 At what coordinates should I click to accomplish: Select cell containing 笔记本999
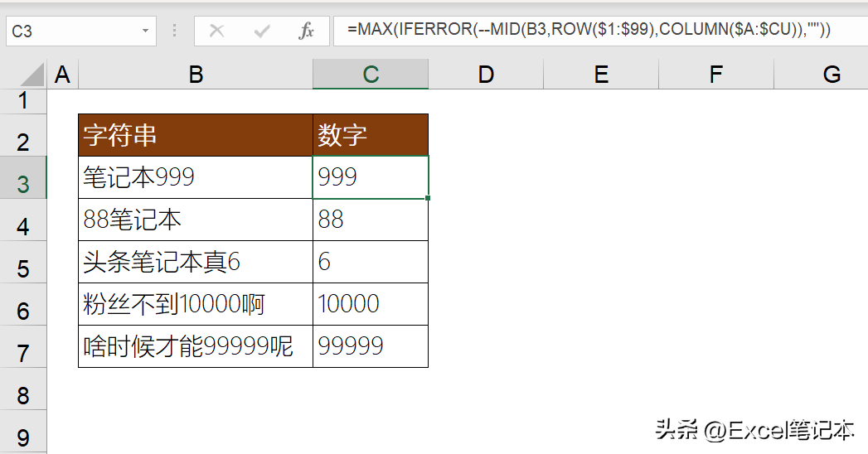(196, 177)
